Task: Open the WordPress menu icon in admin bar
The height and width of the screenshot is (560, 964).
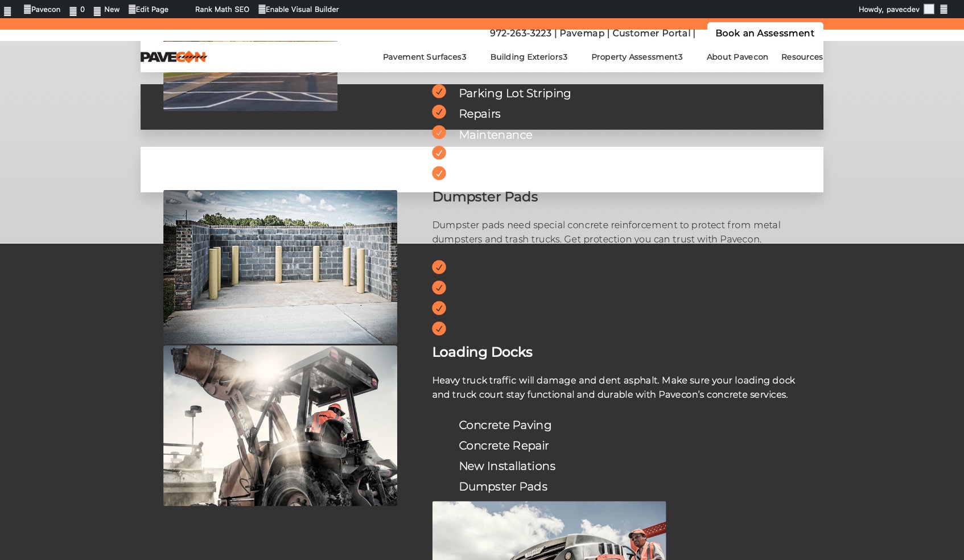Action: click(x=7, y=10)
